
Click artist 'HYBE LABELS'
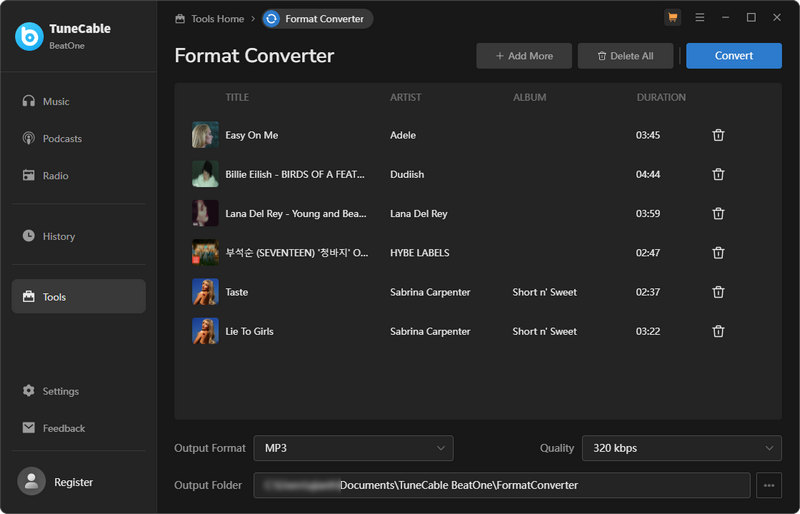pos(419,253)
